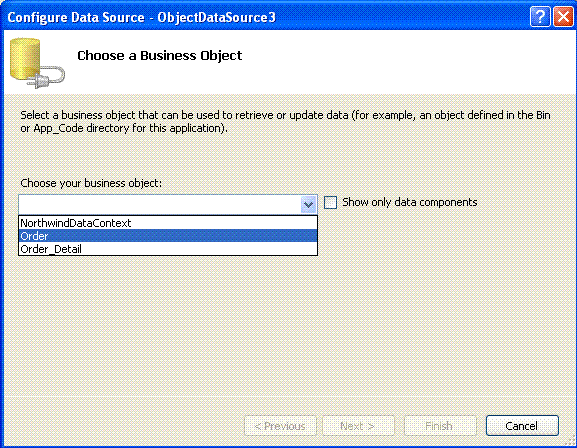Click the Choose a Business Object heading
Image resolution: width=577 pixels, height=448 pixels.
point(159,55)
